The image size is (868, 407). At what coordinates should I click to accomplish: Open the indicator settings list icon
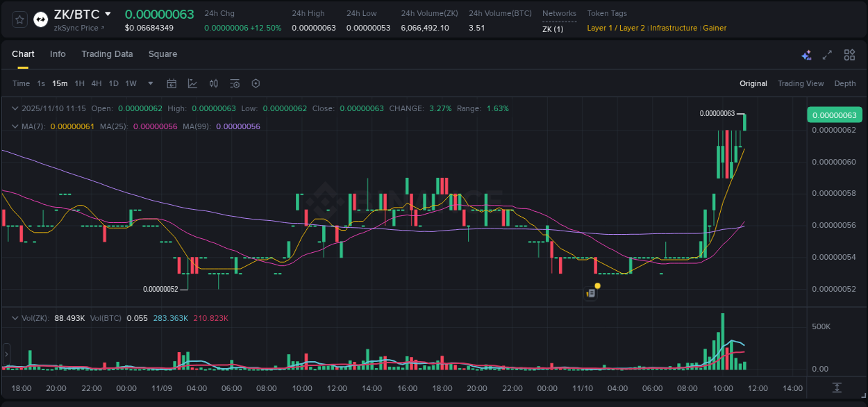(234, 83)
